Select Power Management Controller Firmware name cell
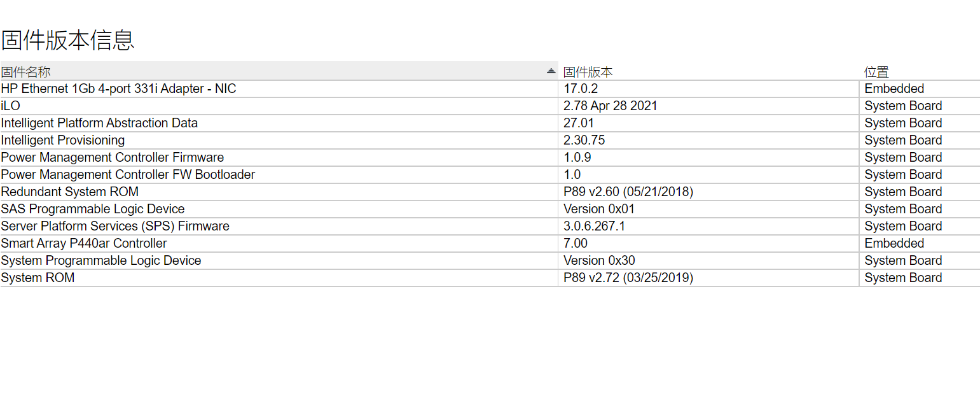980x410 pixels. pyautogui.click(x=113, y=157)
